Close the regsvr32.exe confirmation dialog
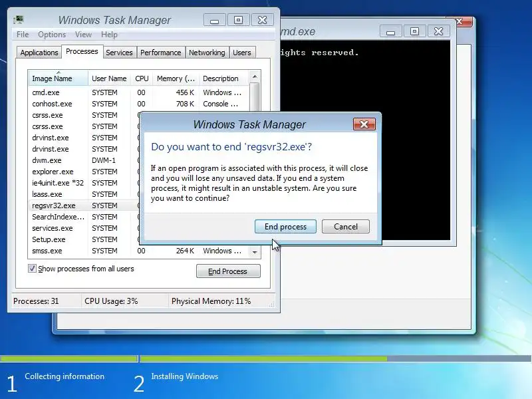 (x=364, y=124)
